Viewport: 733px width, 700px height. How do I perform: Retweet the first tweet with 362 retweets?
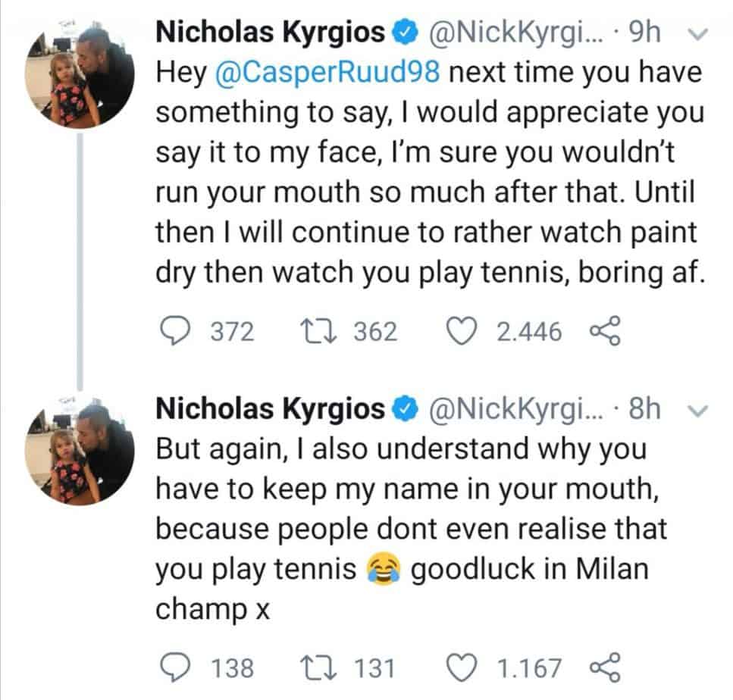[x=318, y=331]
